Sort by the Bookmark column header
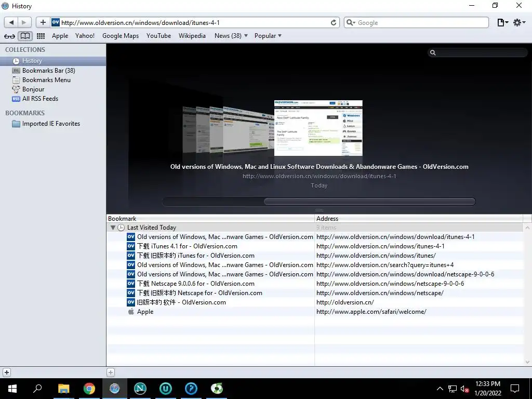This screenshot has width=532, height=399. point(211,219)
